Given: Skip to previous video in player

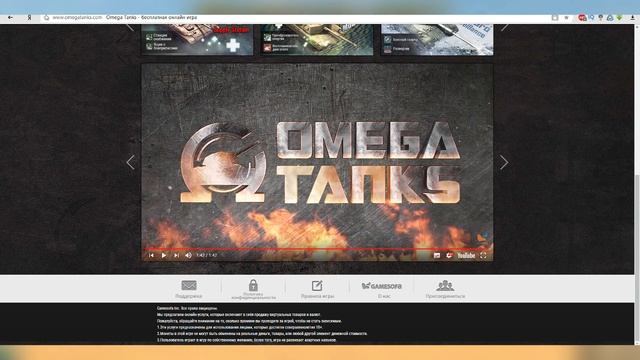Looking at the screenshot, I should coord(151,256).
